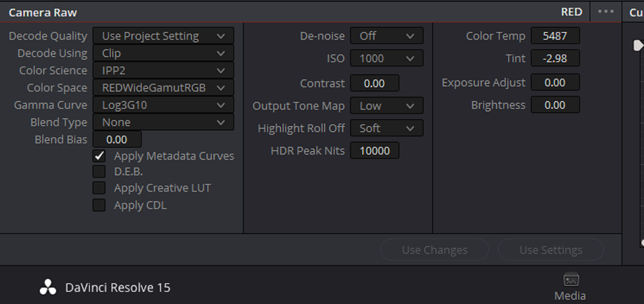Enable Apply CDL checkbox
The image size is (644, 304).
(x=99, y=205)
